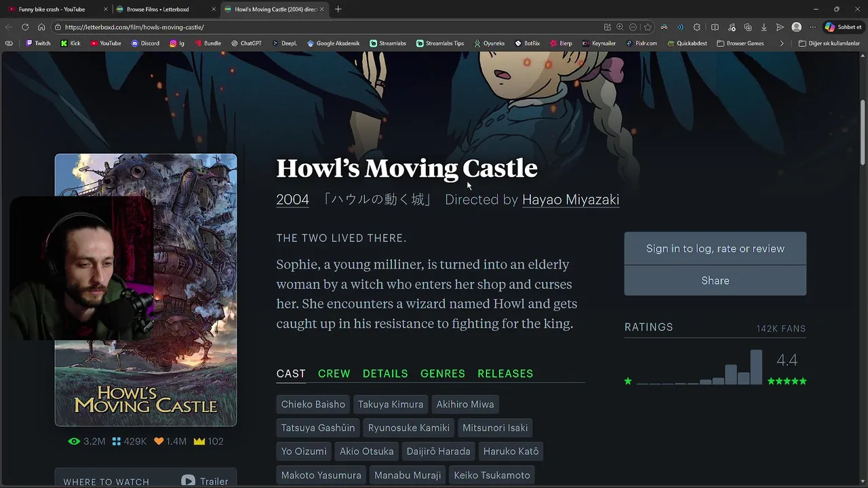Close the Browse Films tab
The image size is (868, 488).
(x=214, y=9)
